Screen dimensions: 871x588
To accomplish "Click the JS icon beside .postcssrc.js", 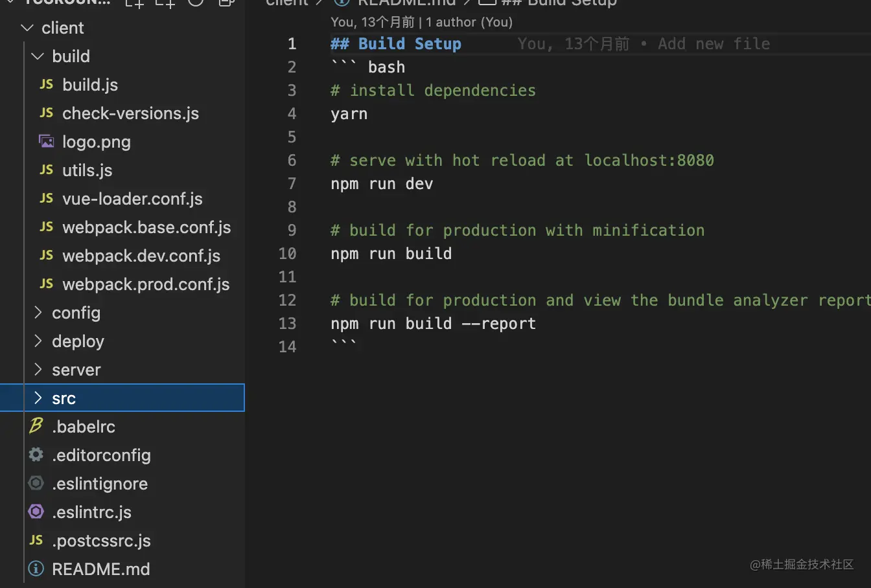I will point(36,540).
